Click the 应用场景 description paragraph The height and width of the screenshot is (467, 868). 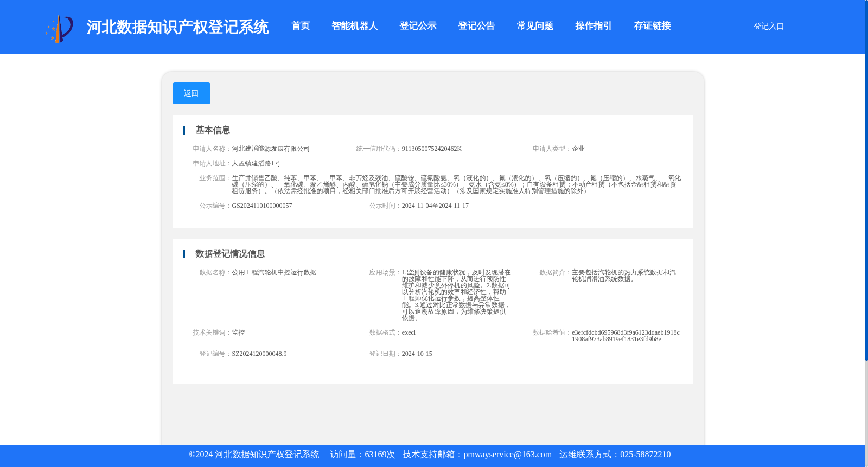[x=456, y=295]
